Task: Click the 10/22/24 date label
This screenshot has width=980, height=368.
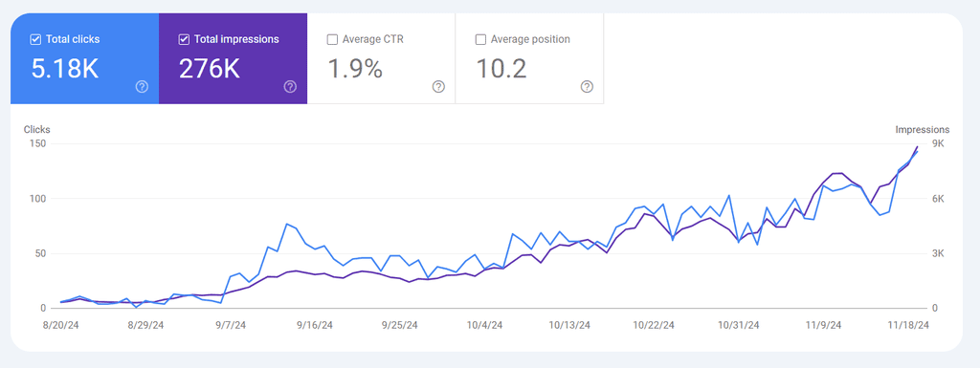Action: [x=654, y=326]
